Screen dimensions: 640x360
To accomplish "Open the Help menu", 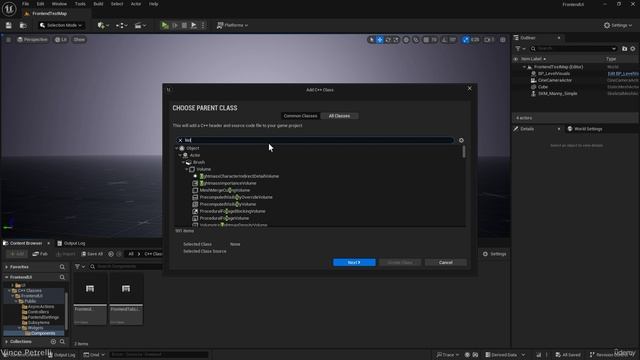I will click(x=153, y=4).
